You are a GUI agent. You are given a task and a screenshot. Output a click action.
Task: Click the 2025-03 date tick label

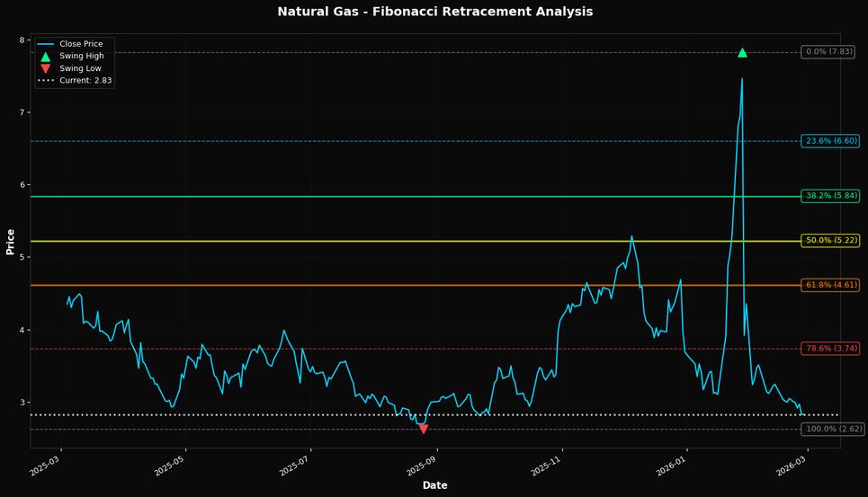45,466
